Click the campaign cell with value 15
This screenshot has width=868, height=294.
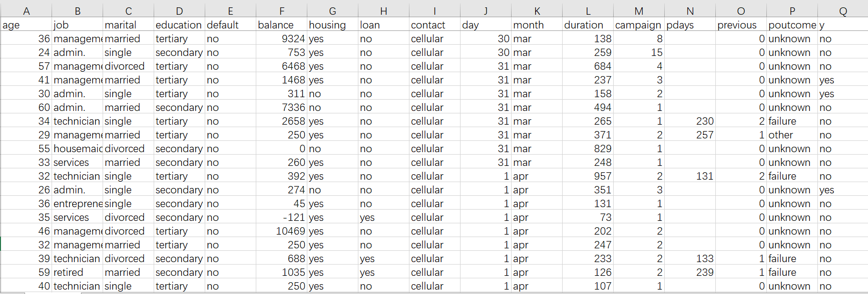[x=656, y=53]
